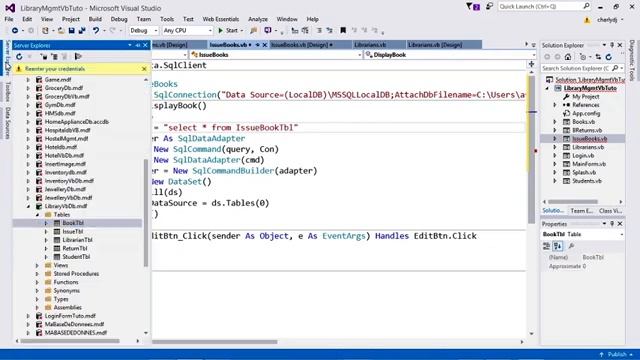Click the comment selection toolbar icon
Screen dimensions: 640x360
[x=319, y=31]
